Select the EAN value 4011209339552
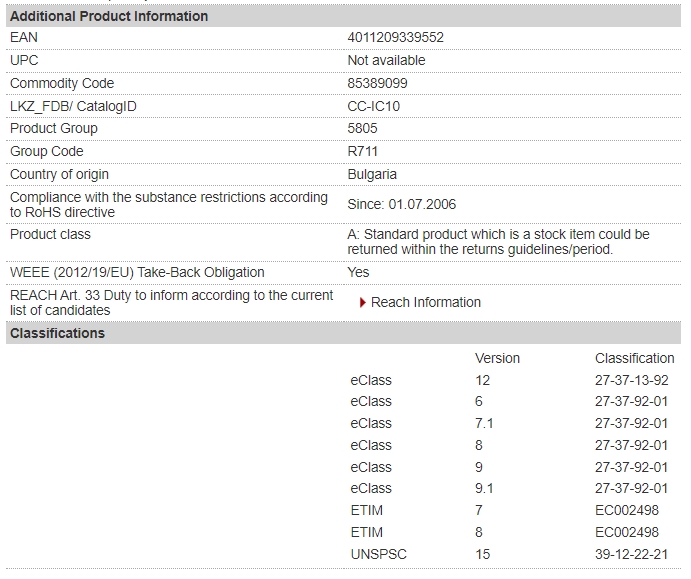 point(395,37)
